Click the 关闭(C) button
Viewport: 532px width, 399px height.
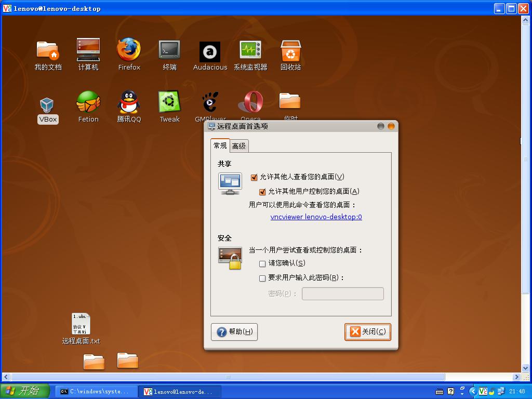pyautogui.click(x=368, y=331)
